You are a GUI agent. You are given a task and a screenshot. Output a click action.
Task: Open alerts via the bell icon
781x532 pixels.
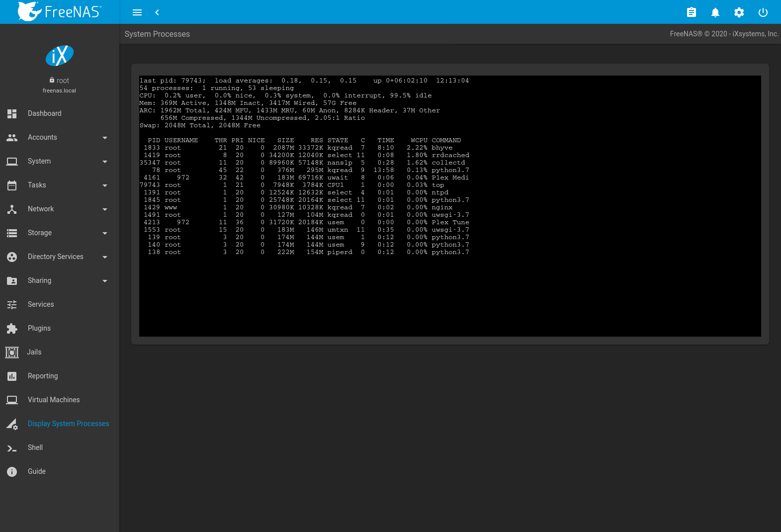tap(715, 12)
